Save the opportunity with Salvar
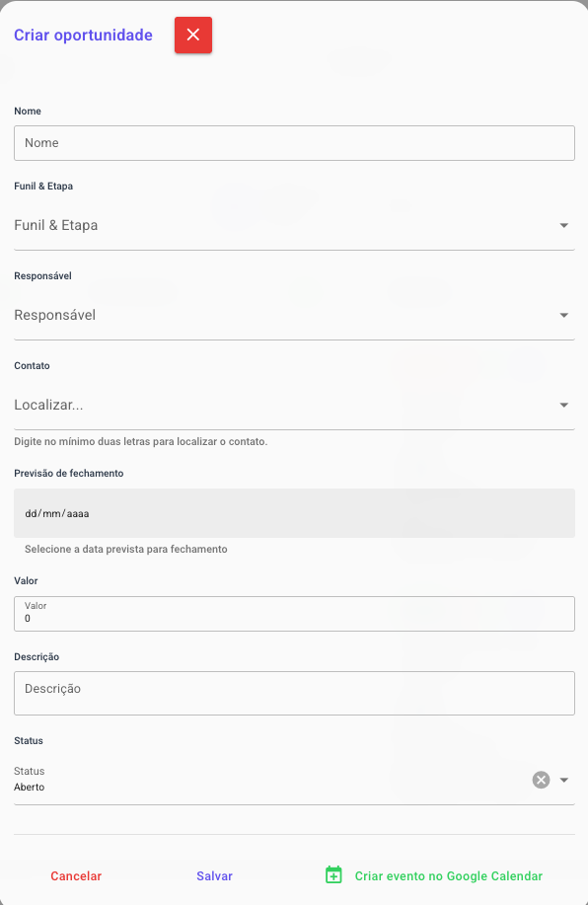588x905 pixels. point(215,876)
